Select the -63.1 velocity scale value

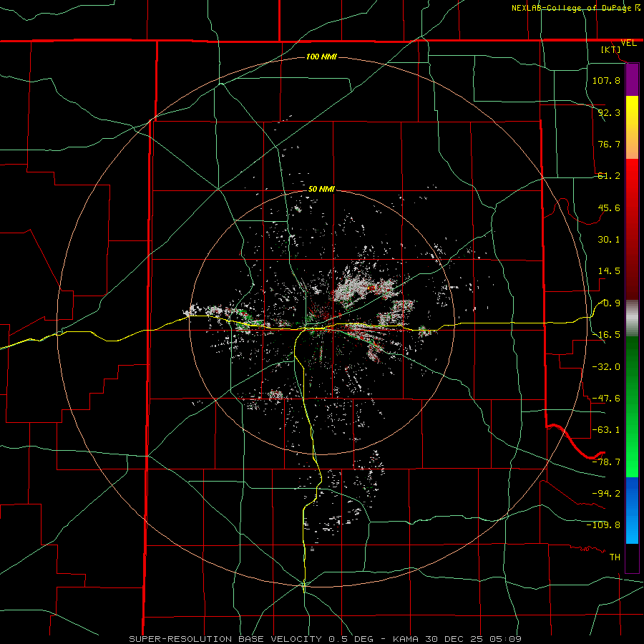(606, 430)
